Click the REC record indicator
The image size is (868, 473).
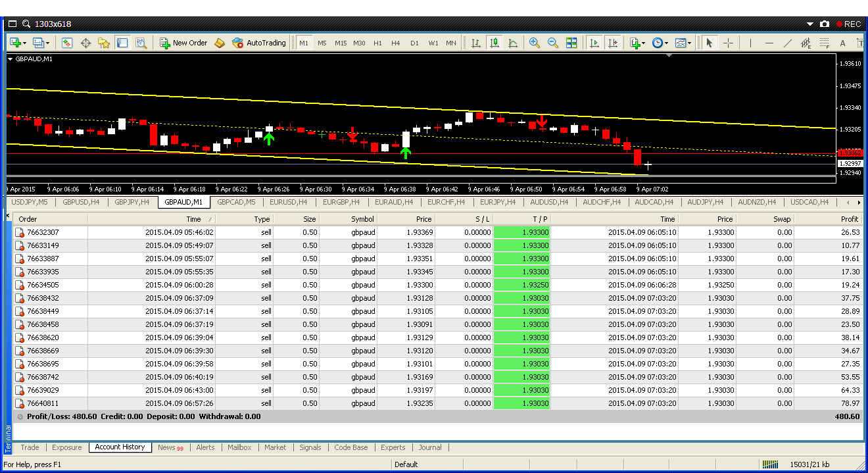pos(848,24)
